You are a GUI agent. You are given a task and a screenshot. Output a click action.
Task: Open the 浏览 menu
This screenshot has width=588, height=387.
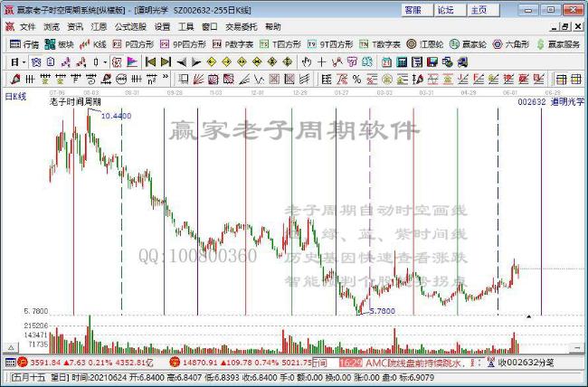click(52, 27)
